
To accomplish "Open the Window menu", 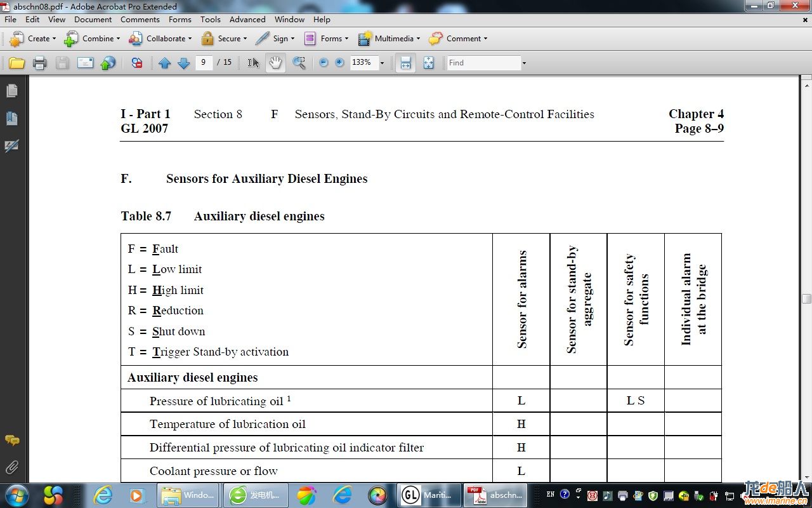I will 289,20.
